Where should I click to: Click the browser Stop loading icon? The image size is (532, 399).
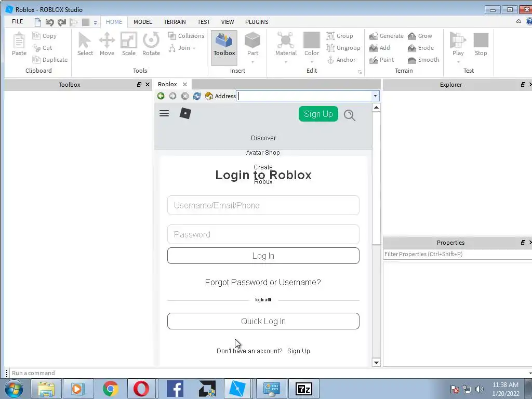pos(185,96)
